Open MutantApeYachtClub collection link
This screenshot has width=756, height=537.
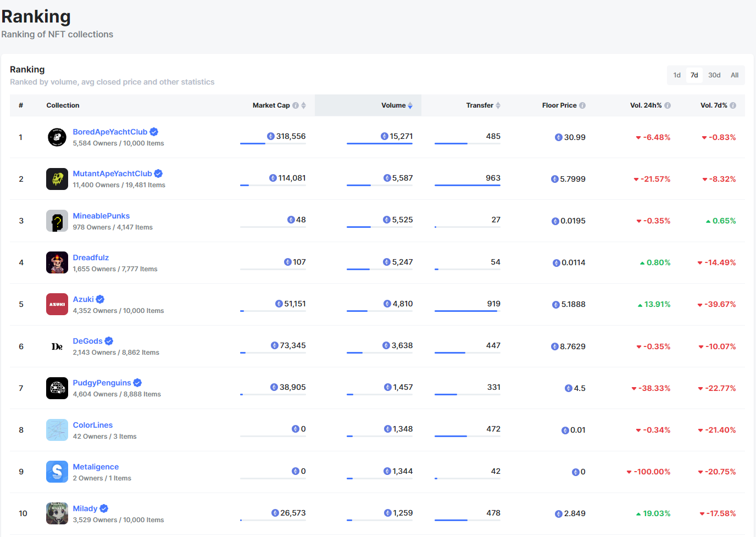[112, 174]
